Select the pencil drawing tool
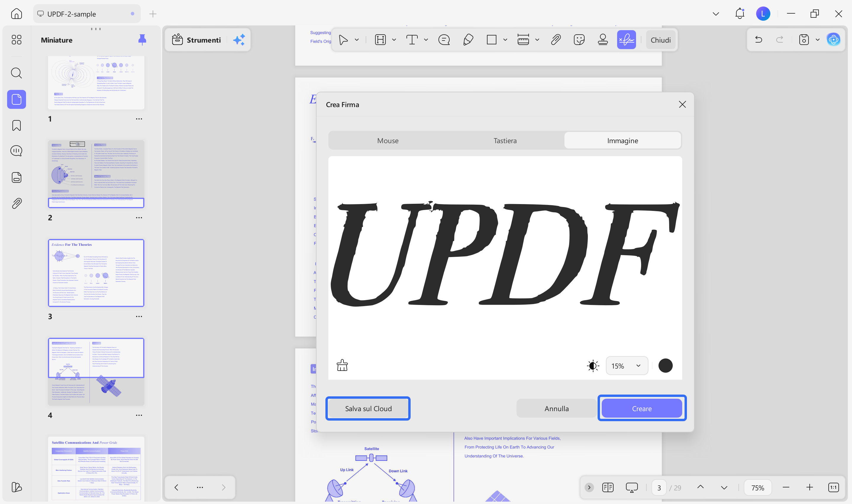 (x=468, y=40)
